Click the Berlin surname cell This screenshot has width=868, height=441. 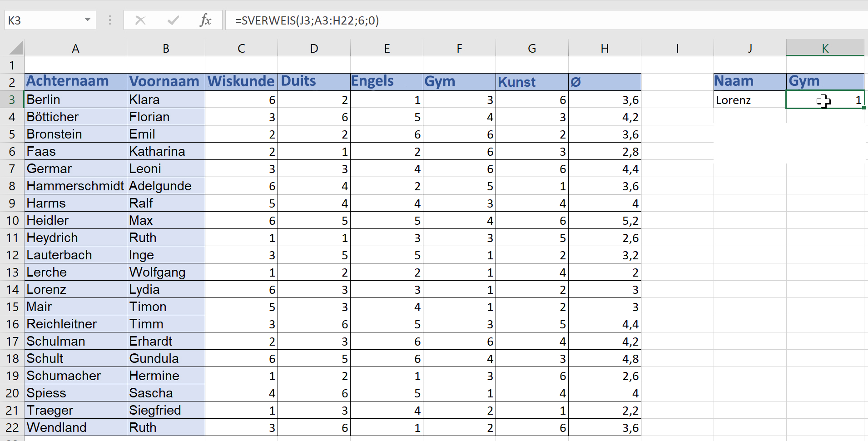point(75,99)
